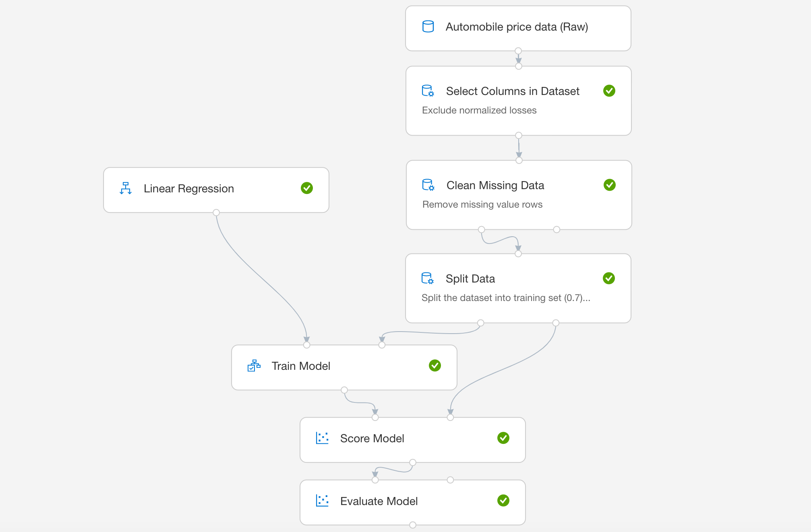Click the green checkmark on Score Model
Screen dimensions: 811x532
(x=503, y=438)
